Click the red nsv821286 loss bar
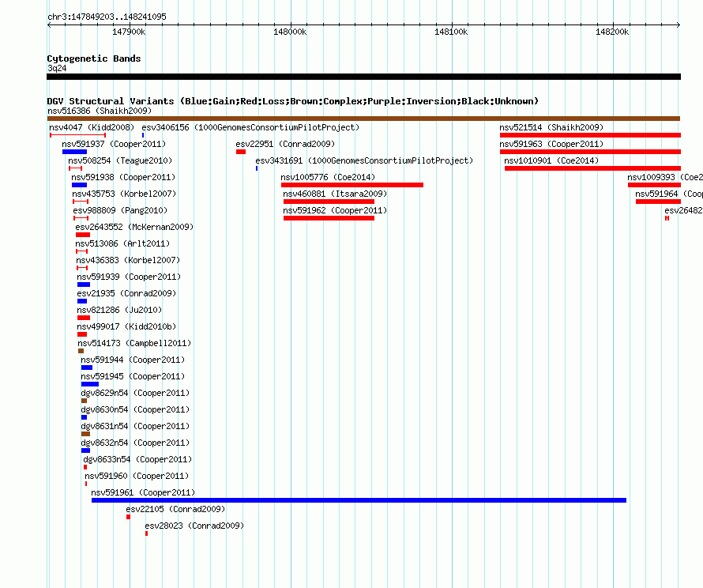 (x=84, y=318)
